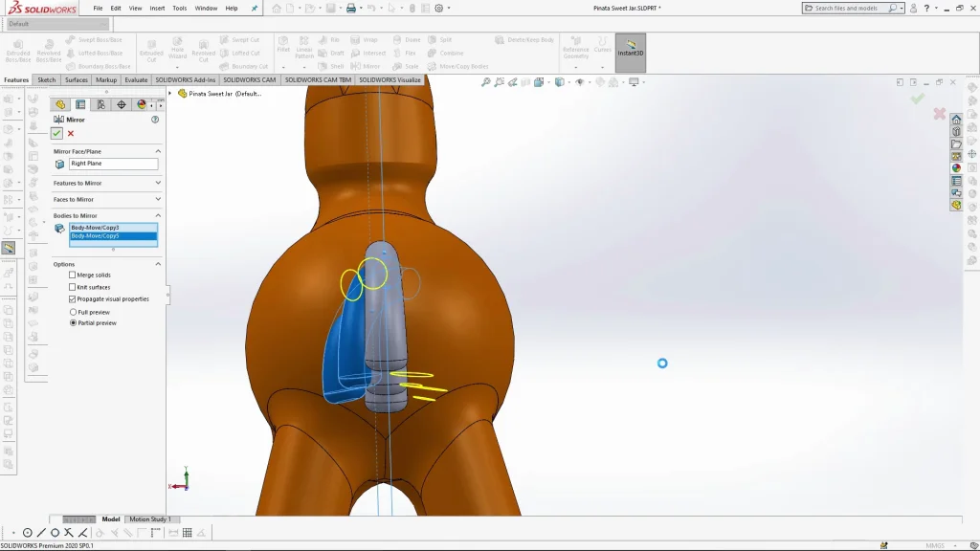Click the Right Plane mirror plane field
Screen dimensions: 980x551
[x=113, y=164]
